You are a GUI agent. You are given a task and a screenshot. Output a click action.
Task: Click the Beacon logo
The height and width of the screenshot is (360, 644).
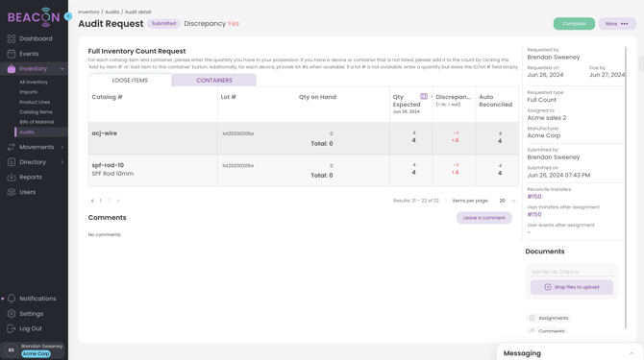pyautogui.click(x=34, y=17)
